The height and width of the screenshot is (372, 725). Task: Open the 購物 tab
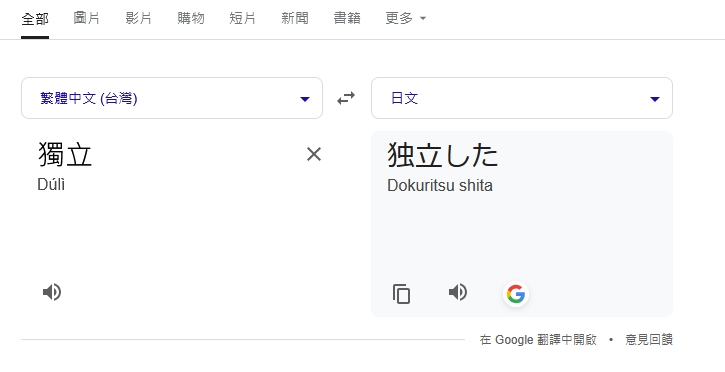click(x=190, y=18)
